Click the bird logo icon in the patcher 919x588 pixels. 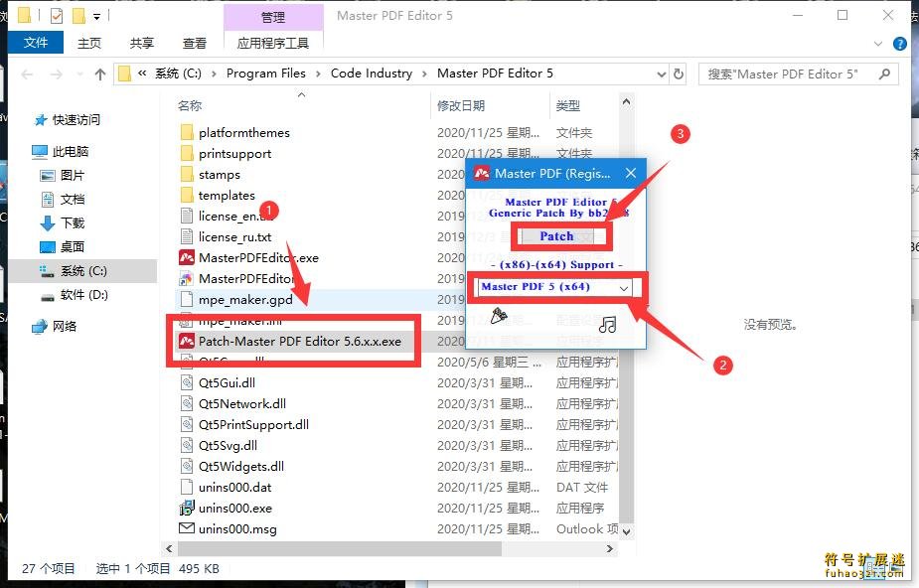click(x=499, y=315)
